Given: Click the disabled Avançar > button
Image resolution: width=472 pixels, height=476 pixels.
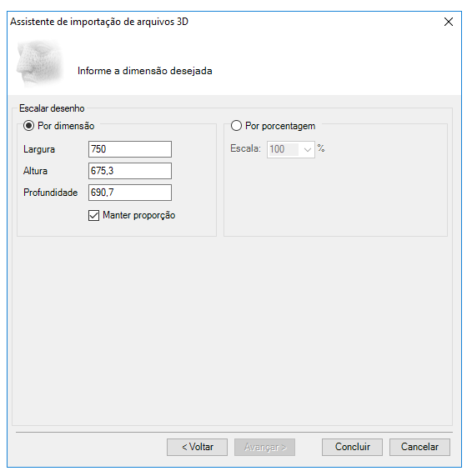Looking at the screenshot, I should tap(264, 447).
